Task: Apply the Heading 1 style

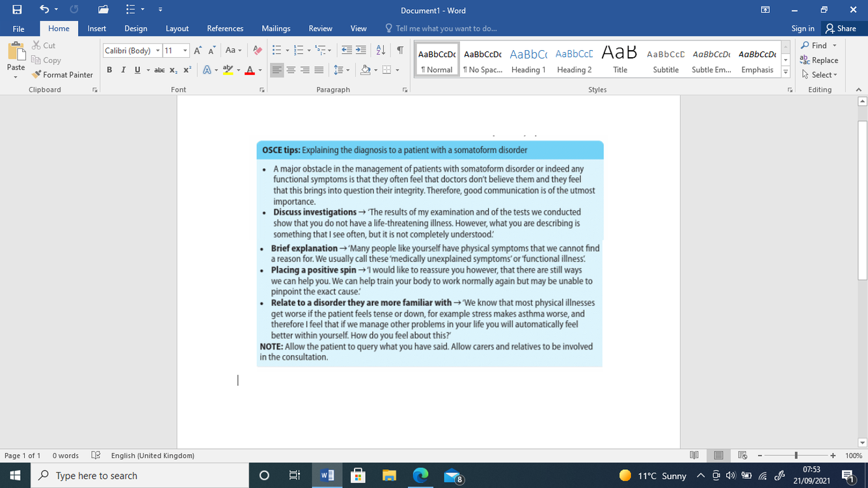Action: [528, 59]
